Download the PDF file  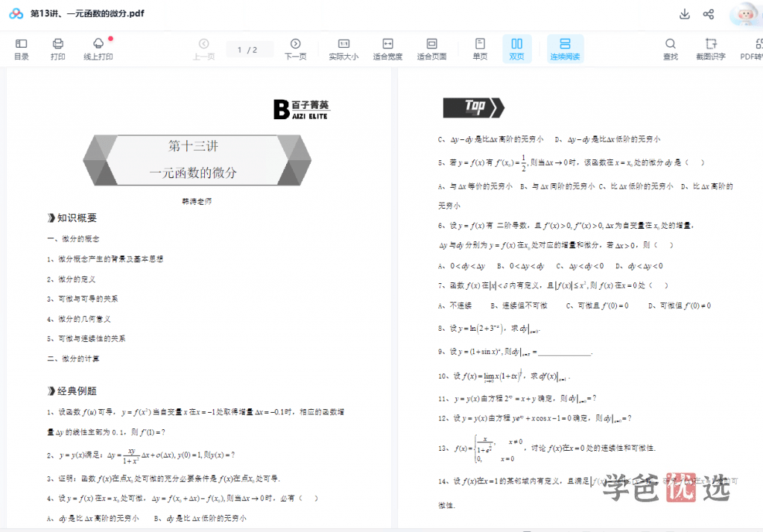(x=685, y=14)
